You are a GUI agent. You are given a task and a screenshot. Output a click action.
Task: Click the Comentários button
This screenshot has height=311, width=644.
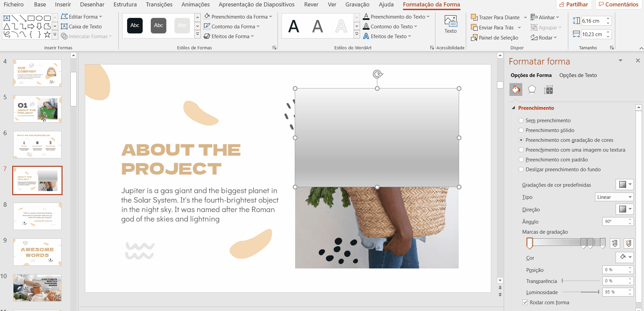tap(618, 4)
